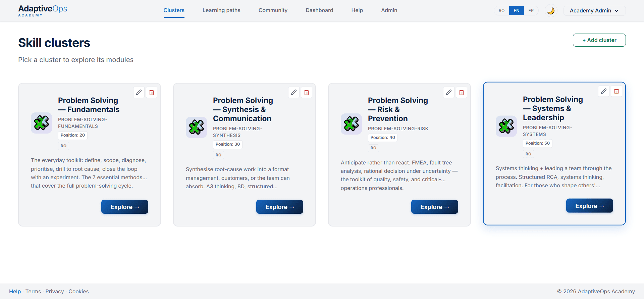This screenshot has height=299, width=644.
Task: Open the Cookies link in footer
Action: 79,292
